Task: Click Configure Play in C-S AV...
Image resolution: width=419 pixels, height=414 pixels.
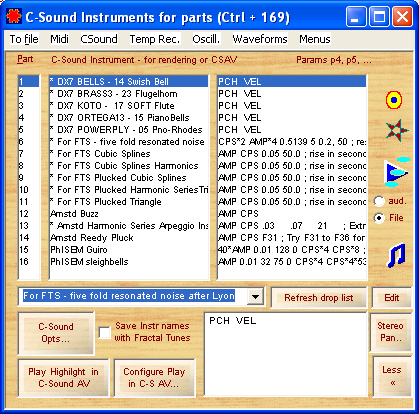Action: click(154, 378)
